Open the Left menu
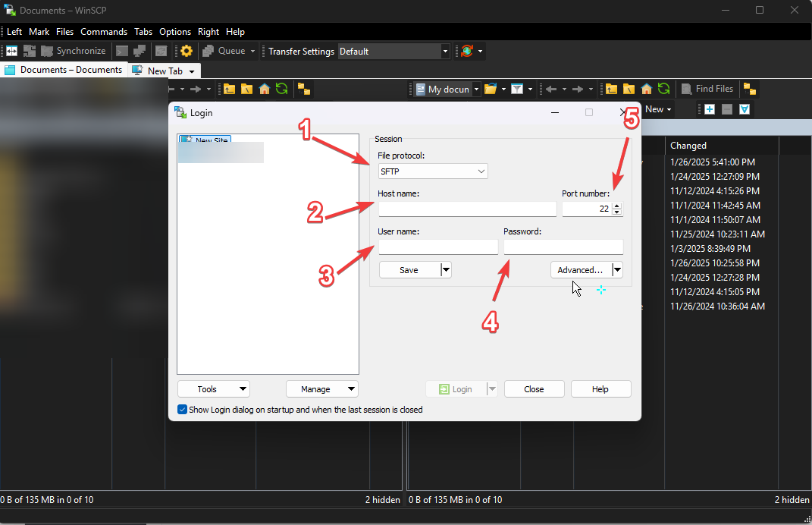 pos(14,32)
